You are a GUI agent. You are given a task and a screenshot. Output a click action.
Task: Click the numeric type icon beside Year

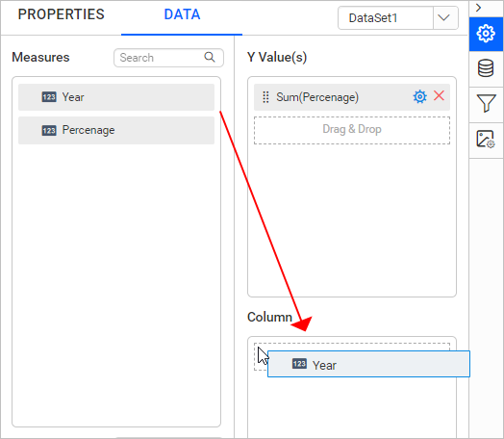point(49,97)
